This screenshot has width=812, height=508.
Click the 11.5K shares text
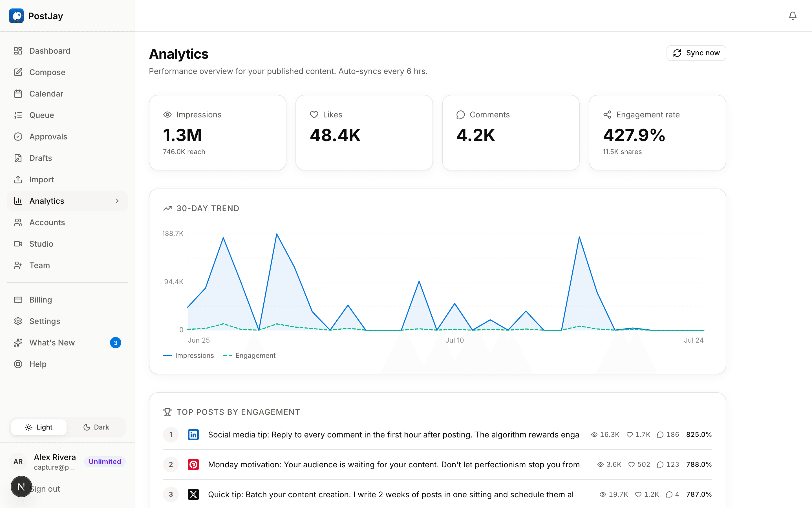point(623,152)
